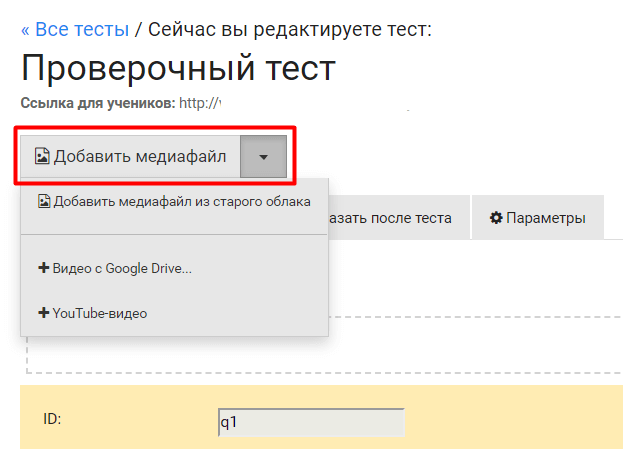Viewport: 623px width, 449px height.
Task: Pick the YouTube-видео menu option
Action: coord(99,313)
